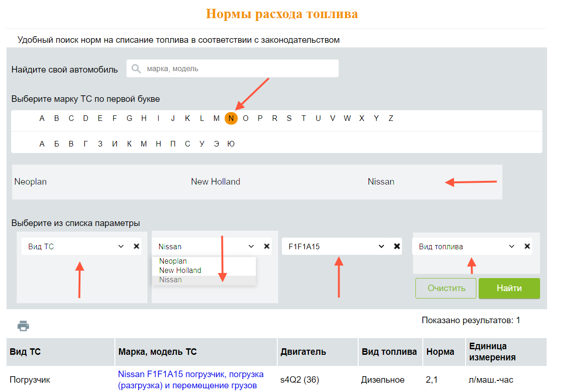
Task: Click the Показано результатов: 1 text
Action: tap(471, 320)
